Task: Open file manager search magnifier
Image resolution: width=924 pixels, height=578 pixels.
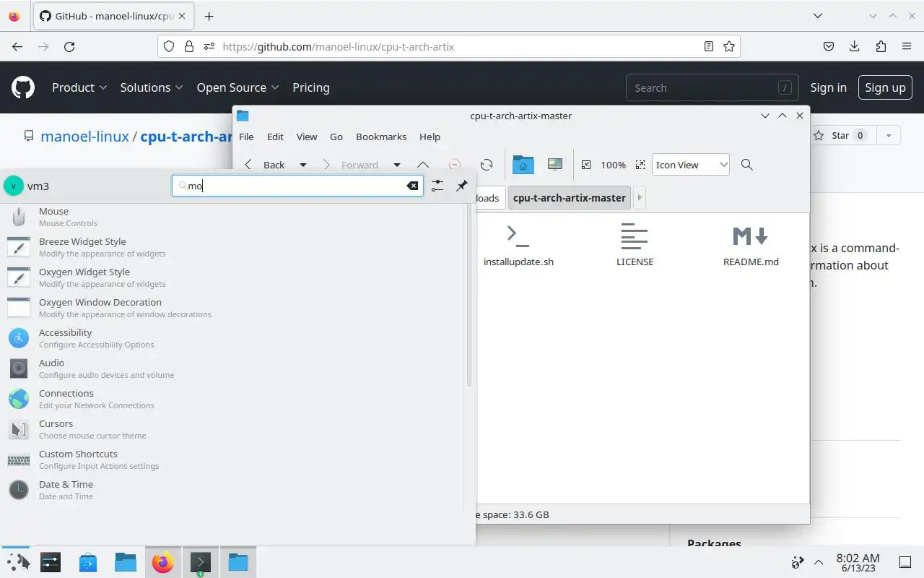Action: click(x=747, y=165)
